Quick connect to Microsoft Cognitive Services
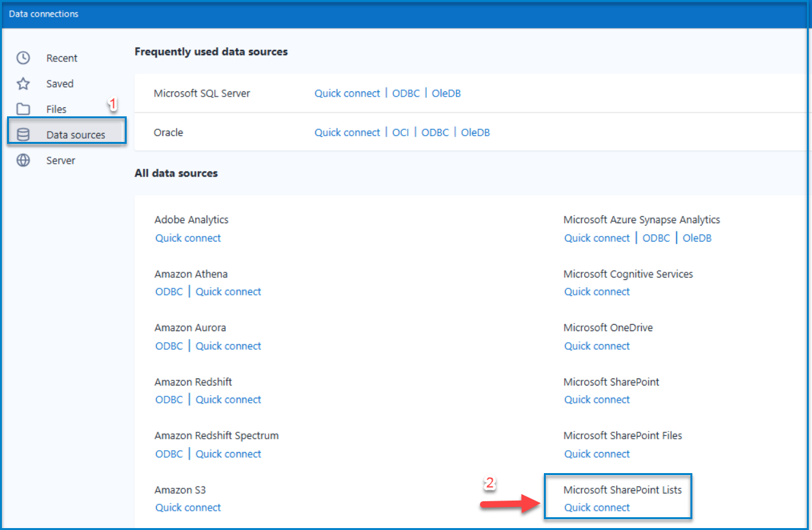812x530 pixels. (597, 292)
